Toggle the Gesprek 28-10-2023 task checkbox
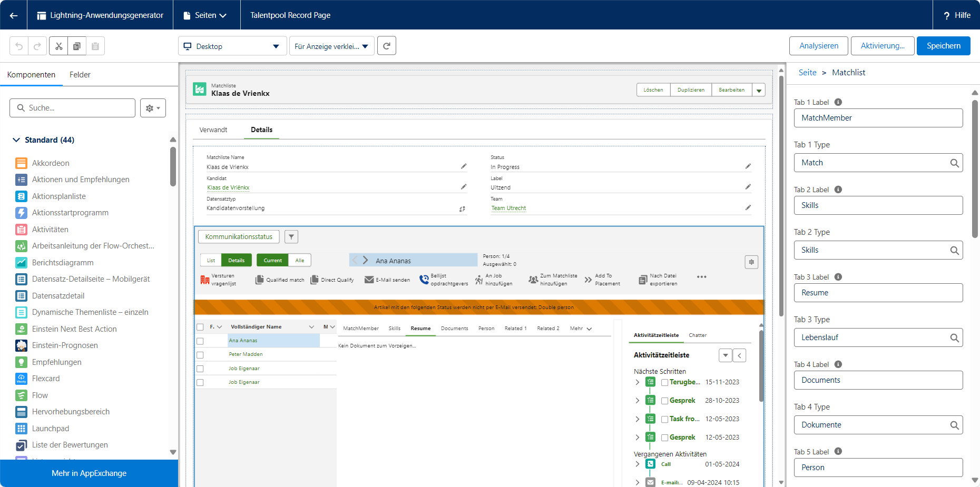 click(x=664, y=401)
